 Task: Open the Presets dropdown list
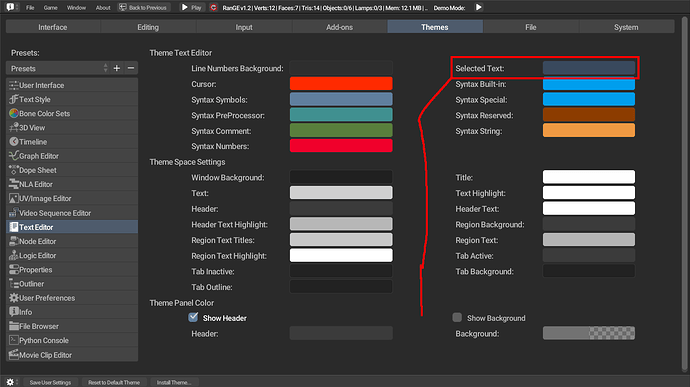(x=58, y=68)
